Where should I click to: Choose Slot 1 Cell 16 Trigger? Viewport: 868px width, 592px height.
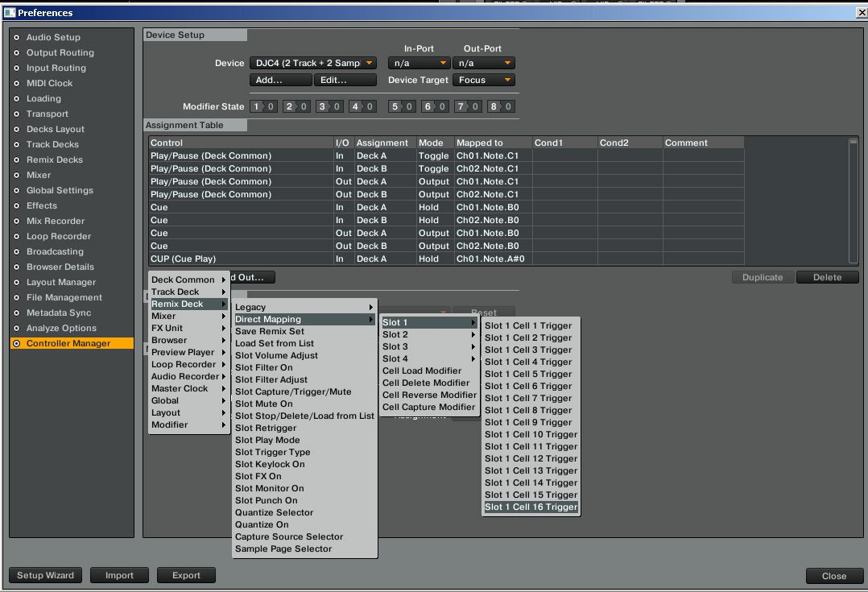531,507
